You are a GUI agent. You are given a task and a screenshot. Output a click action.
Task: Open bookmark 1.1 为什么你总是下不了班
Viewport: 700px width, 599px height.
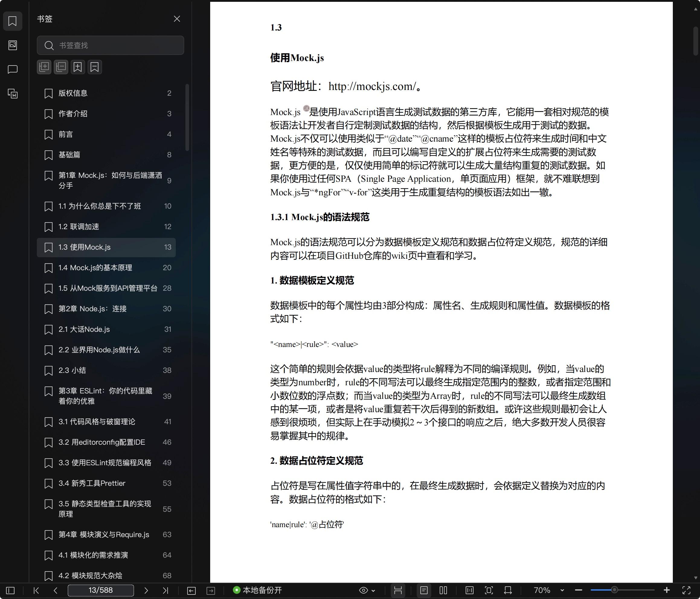coord(106,206)
